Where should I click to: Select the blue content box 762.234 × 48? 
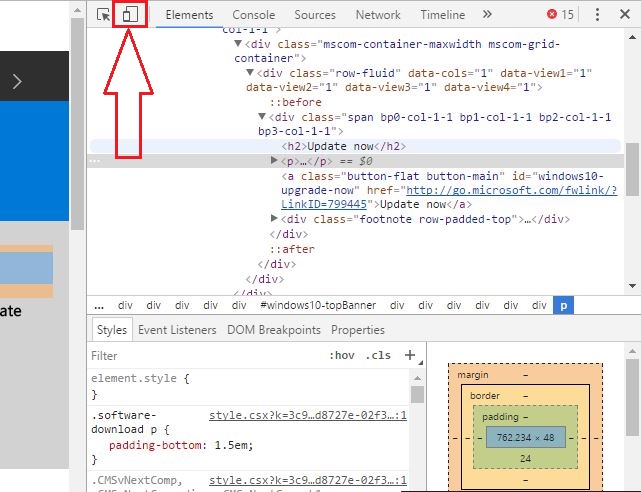[x=525, y=437]
